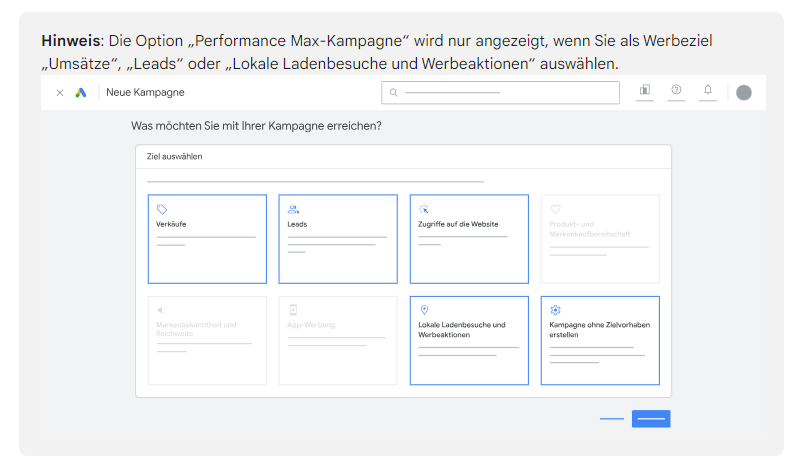Select the Zugriffe auf die Website card
808x466 pixels.
(x=469, y=239)
